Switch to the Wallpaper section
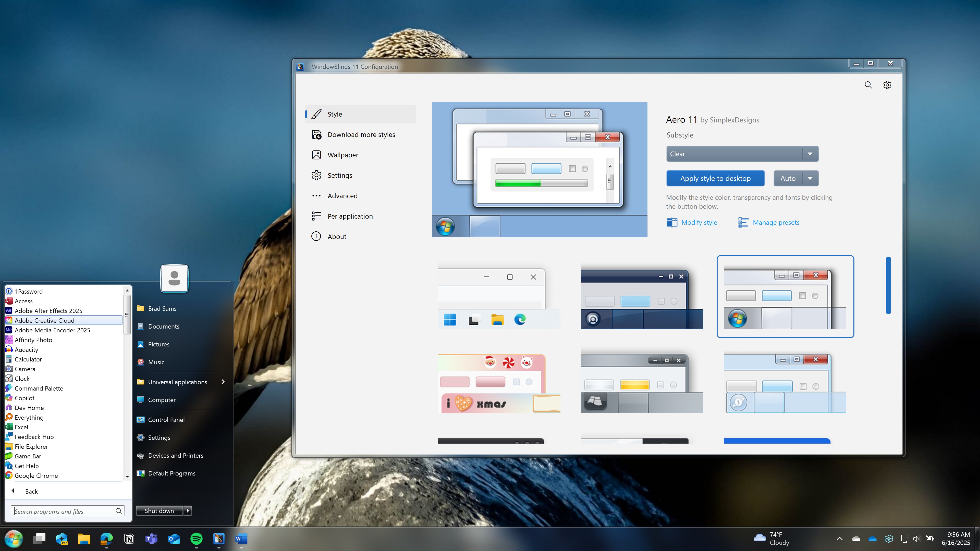The width and height of the screenshot is (980, 551). (361, 155)
